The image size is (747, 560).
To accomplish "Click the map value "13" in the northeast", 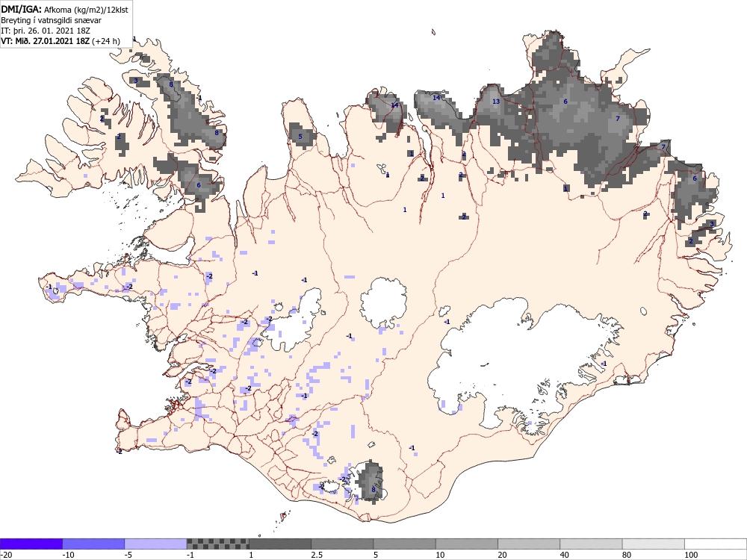I will [496, 102].
